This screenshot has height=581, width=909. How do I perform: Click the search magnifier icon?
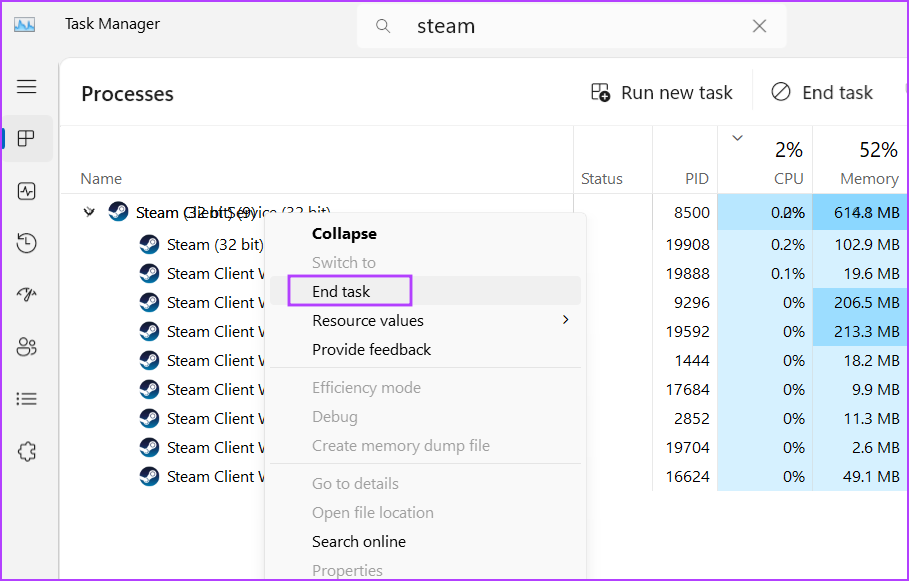point(383,26)
